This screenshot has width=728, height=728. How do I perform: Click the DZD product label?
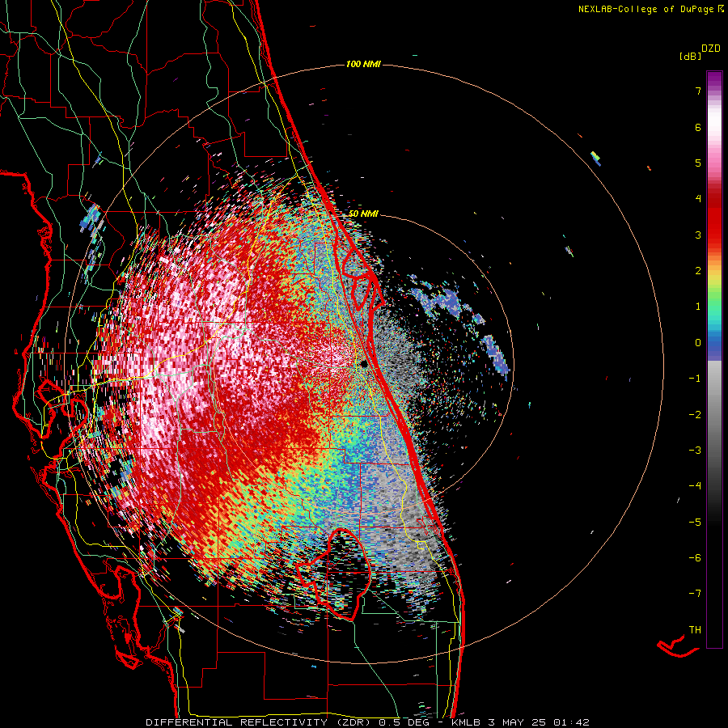(711, 49)
